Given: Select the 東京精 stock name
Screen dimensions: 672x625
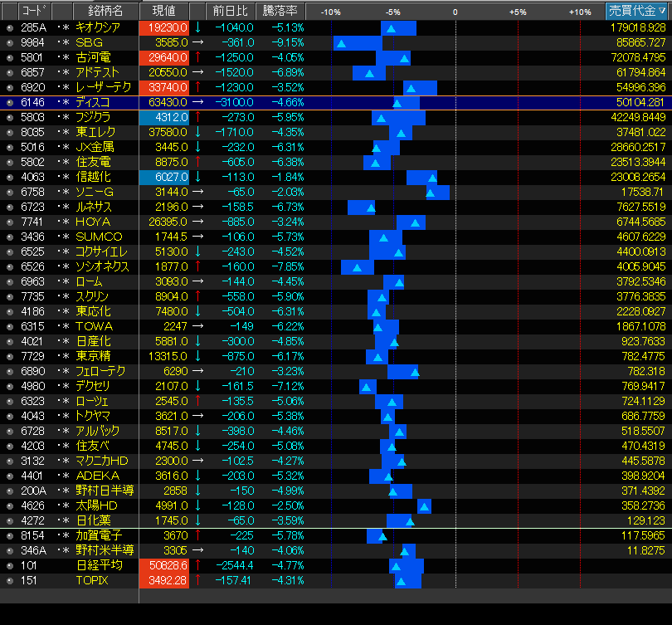Looking at the screenshot, I should (x=93, y=356).
